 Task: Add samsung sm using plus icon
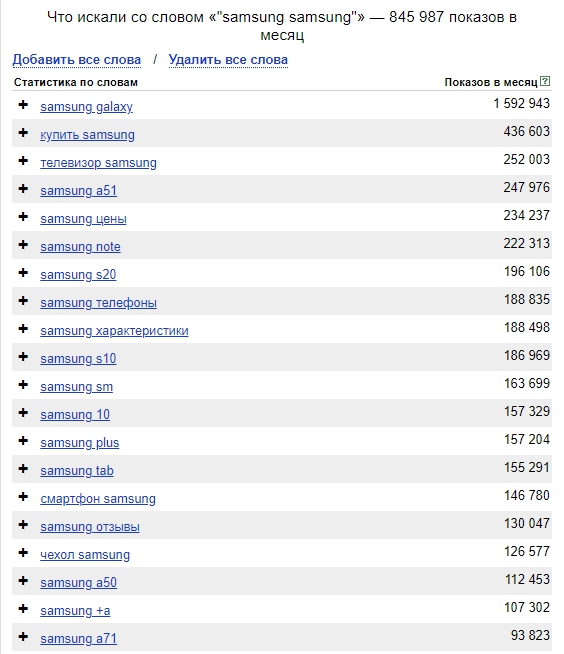click(x=23, y=385)
